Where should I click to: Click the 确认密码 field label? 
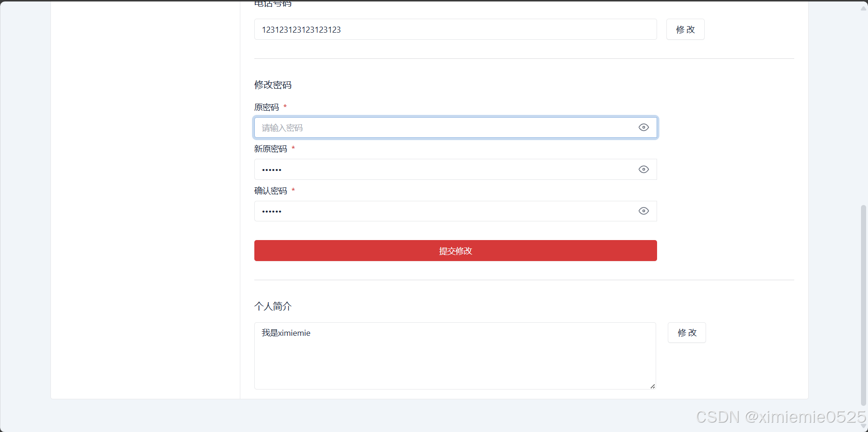click(x=271, y=191)
